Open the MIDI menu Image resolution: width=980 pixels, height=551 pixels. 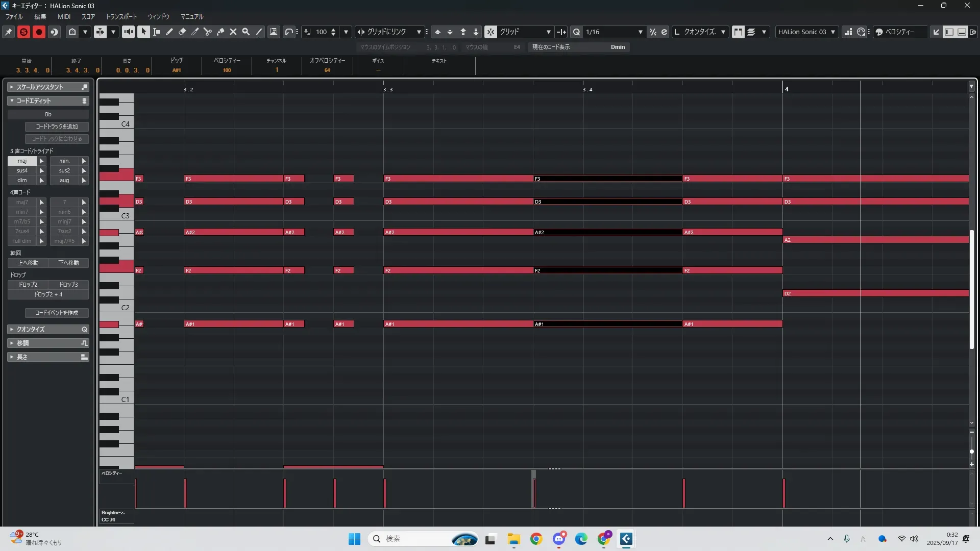(64, 16)
